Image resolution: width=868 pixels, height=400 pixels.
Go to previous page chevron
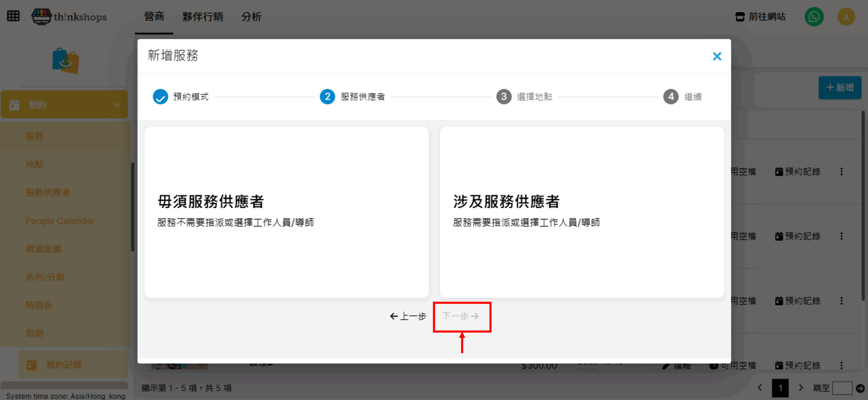pos(760,388)
